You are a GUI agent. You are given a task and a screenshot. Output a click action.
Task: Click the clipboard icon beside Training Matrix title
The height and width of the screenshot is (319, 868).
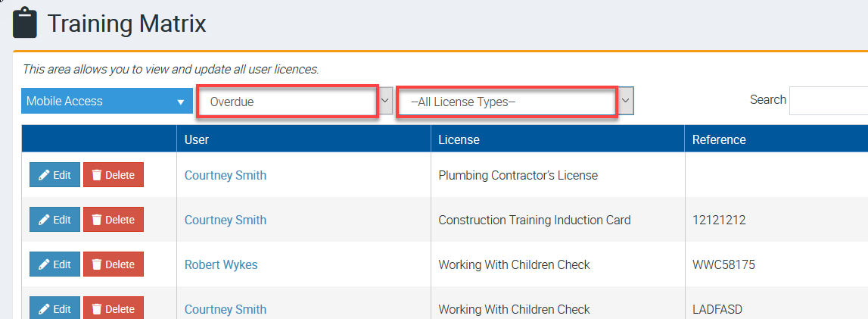click(25, 22)
